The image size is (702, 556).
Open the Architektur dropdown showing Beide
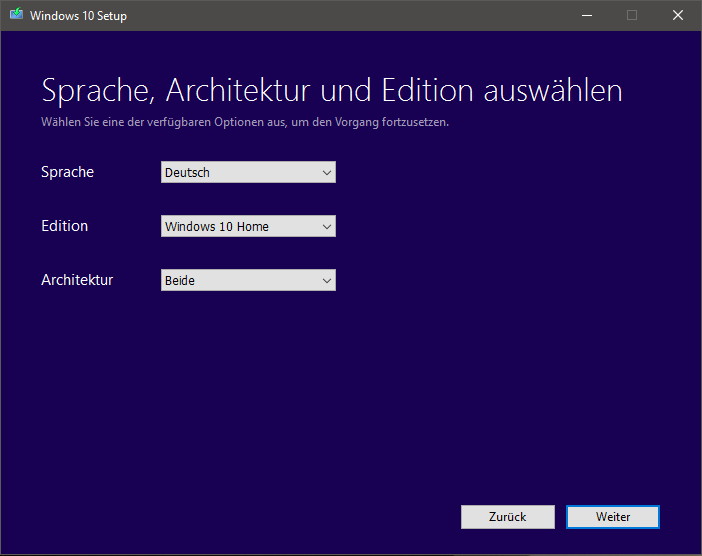248,280
